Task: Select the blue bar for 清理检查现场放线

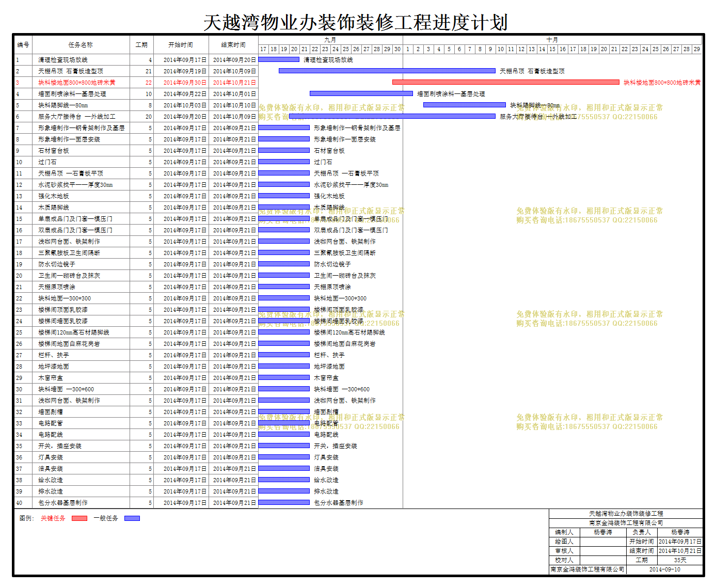Action: tap(279, 59)
